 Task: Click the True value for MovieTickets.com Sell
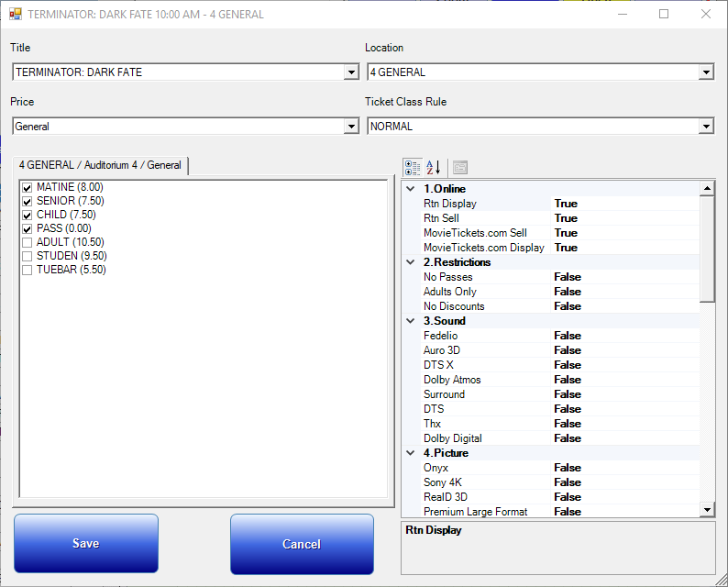(566, 233)
